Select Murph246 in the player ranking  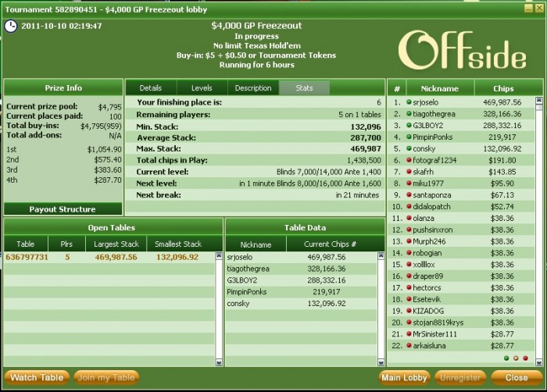click(461, 241)
